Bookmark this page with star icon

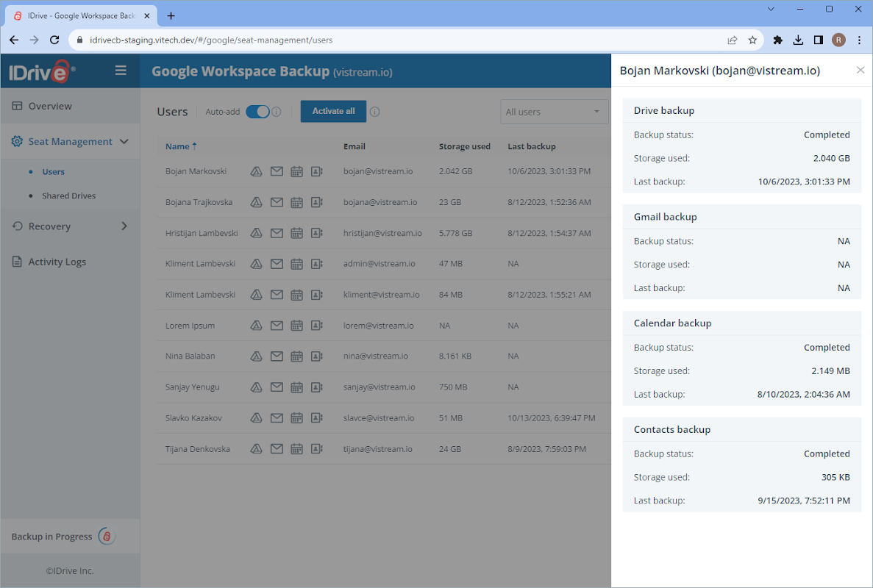[x=752, y=40]
